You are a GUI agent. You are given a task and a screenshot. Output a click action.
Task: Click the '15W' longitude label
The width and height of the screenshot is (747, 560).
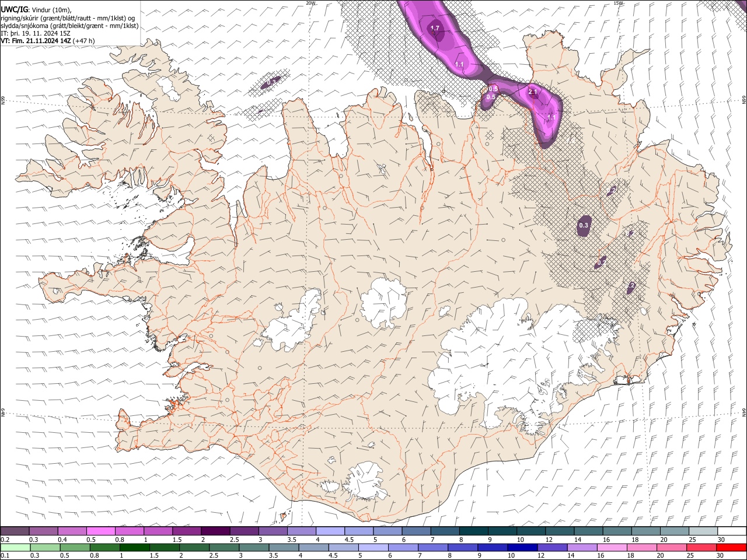point(618,3)
